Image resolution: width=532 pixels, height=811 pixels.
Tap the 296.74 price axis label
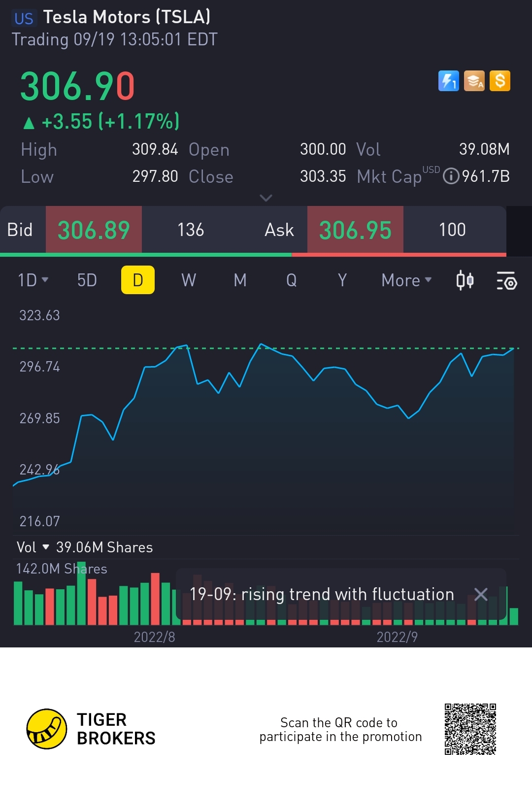[39, 367]
